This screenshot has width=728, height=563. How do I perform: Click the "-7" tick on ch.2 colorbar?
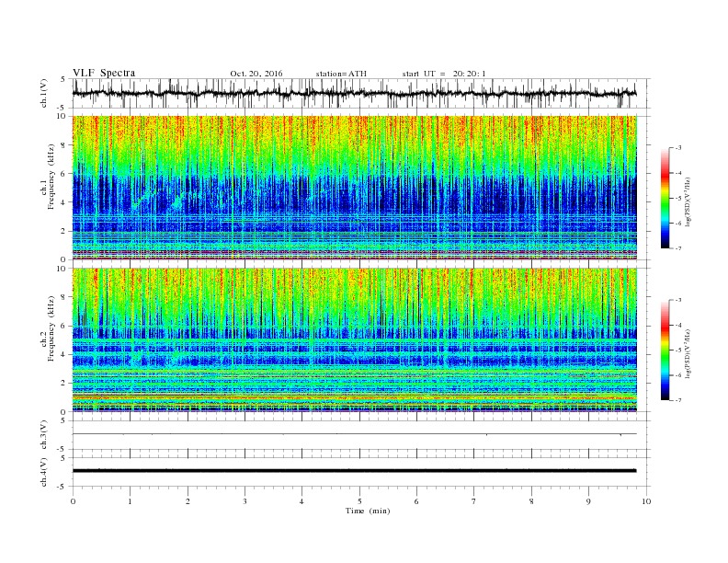[x=678, y=400]
